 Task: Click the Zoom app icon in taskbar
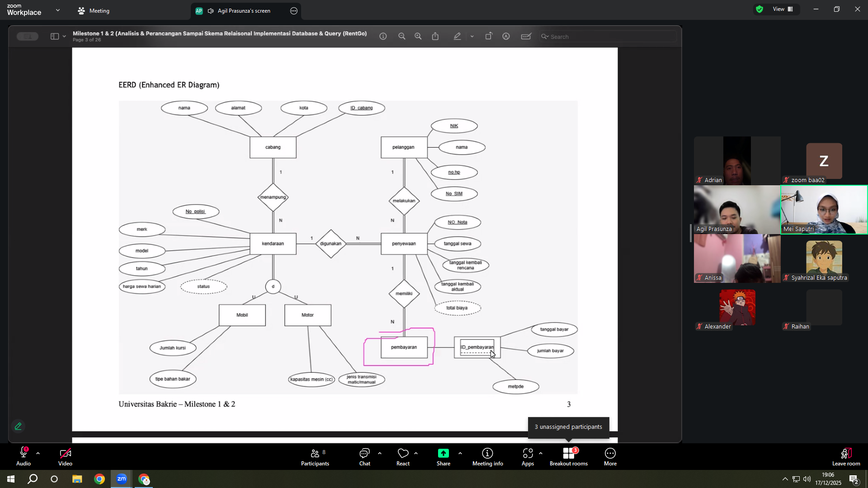(122, 479)
